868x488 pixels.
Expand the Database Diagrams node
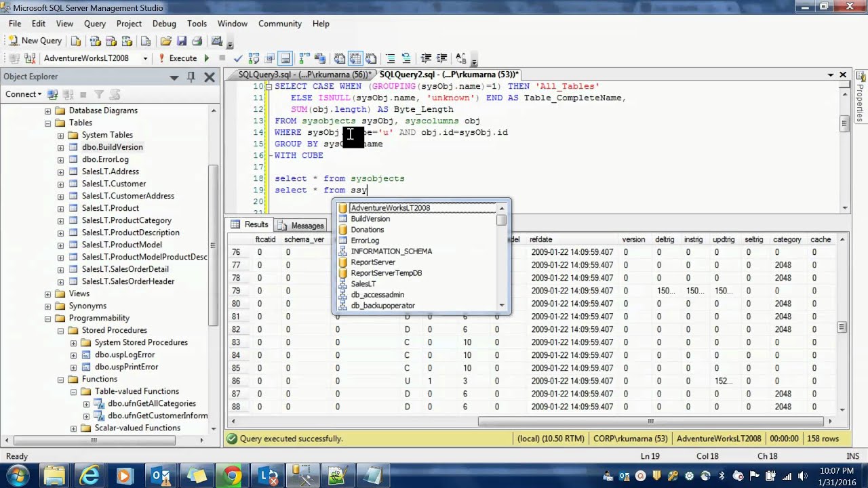click(x=47, y=110)
